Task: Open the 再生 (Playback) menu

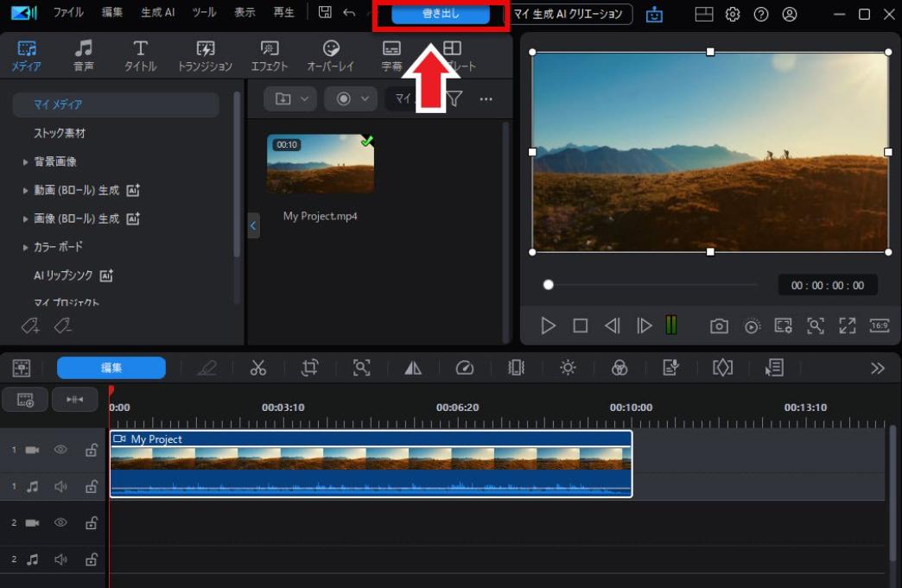Action: pyautogui.click(x=283, y=13)
